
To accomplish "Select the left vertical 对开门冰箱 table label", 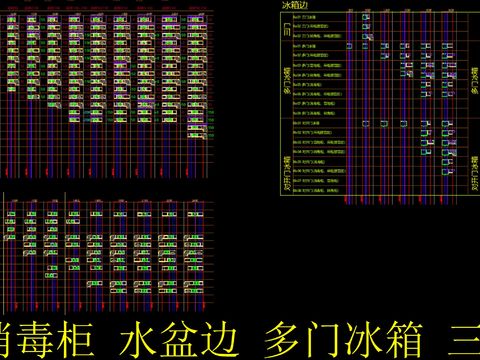I will click(287, 173).
